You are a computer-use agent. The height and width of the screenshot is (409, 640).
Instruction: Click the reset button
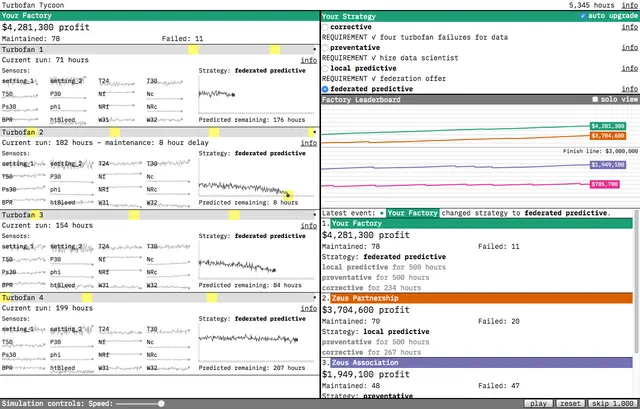(x=568, y=403)
